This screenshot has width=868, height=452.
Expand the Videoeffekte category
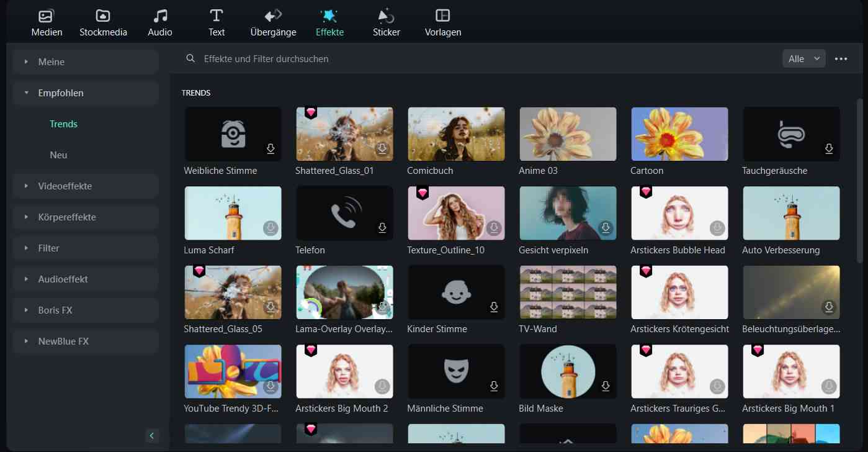coord(86,186)
